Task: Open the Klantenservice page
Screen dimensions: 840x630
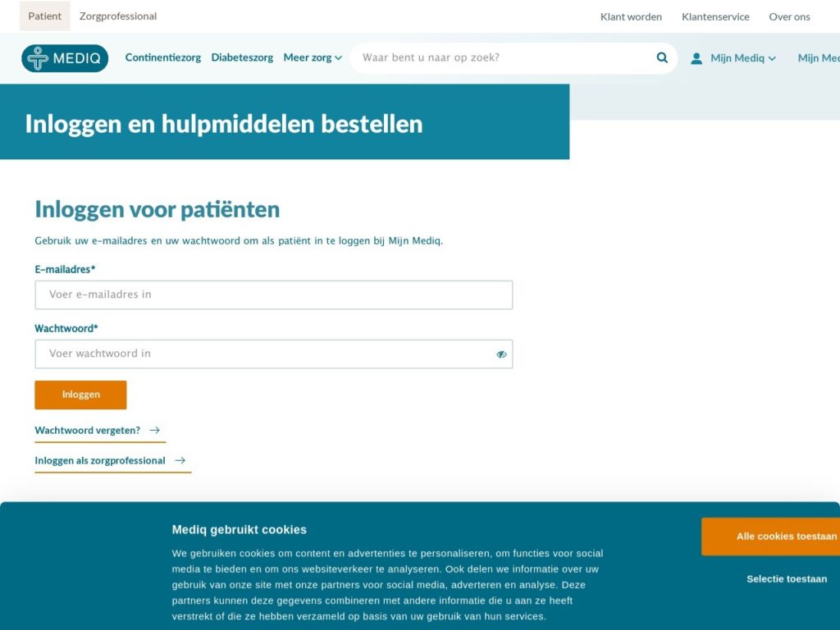Action: coord(714,16)
